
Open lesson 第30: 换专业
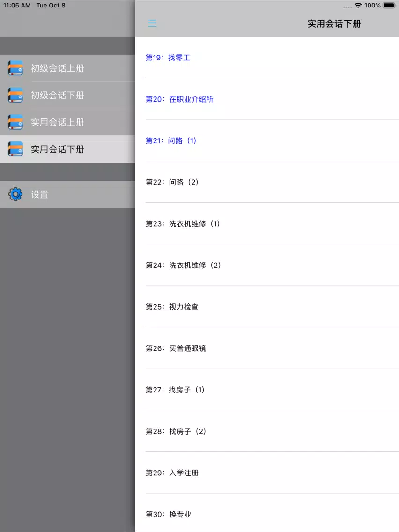click(168, 514)
